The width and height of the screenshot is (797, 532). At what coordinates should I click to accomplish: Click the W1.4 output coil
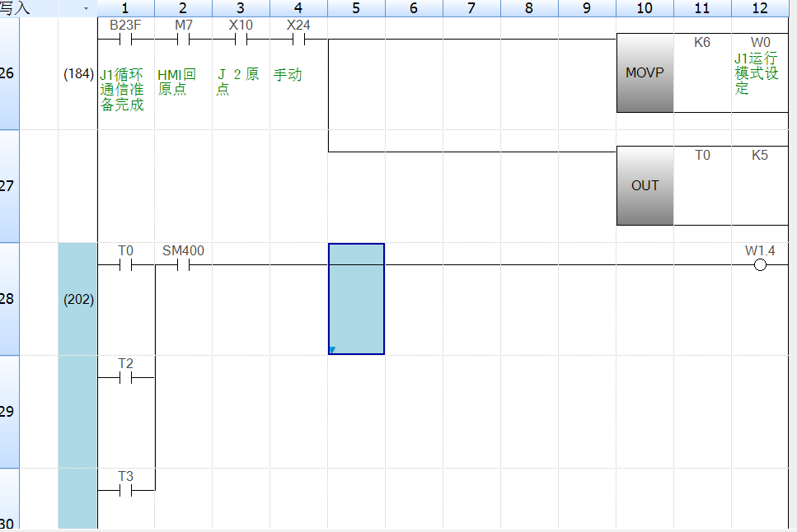click(x=760, y=264)
